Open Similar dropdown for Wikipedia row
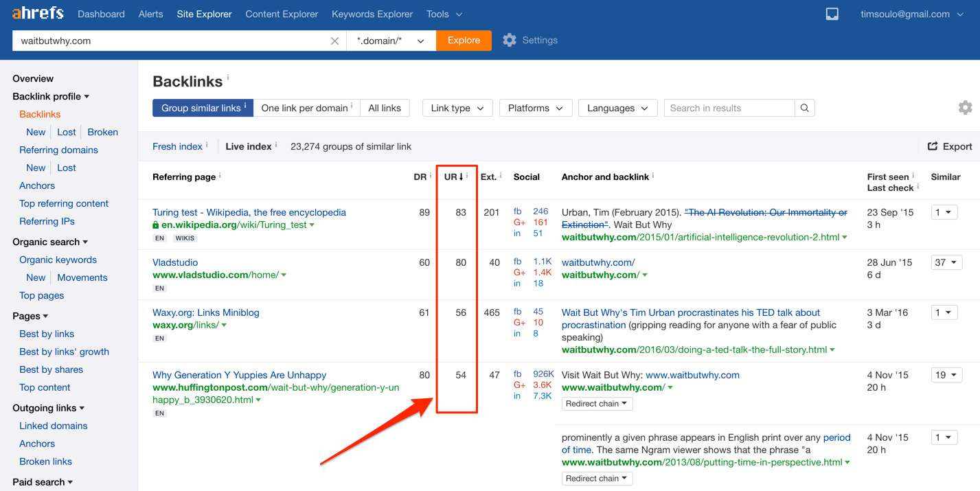 coord(944,212)
